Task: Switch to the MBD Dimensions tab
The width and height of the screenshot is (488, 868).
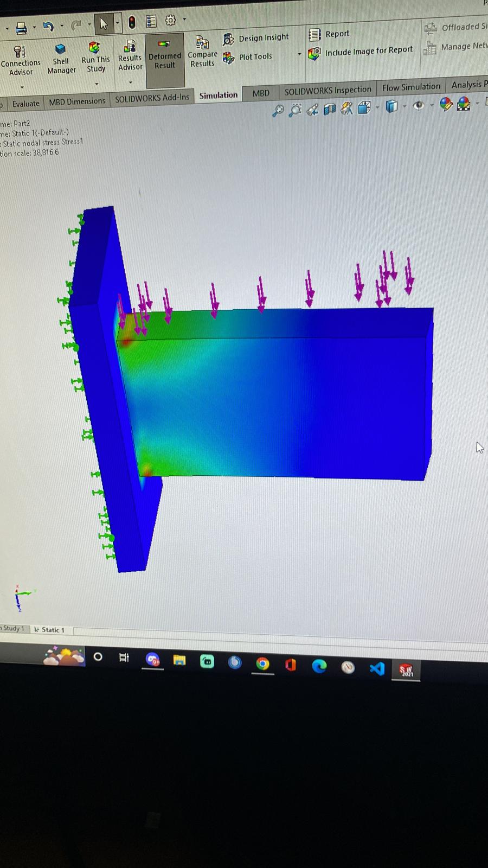Action: click(x=77, y=101)
